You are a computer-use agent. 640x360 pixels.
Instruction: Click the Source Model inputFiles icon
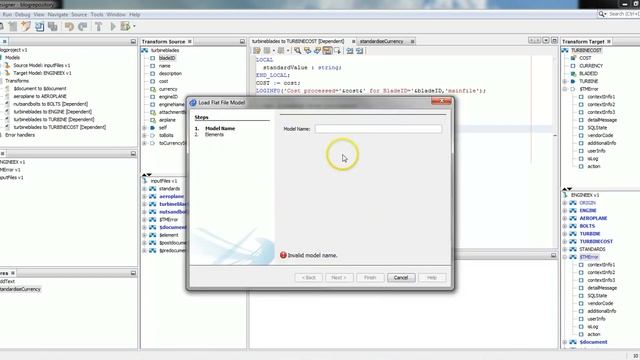(x=7, y=65)
